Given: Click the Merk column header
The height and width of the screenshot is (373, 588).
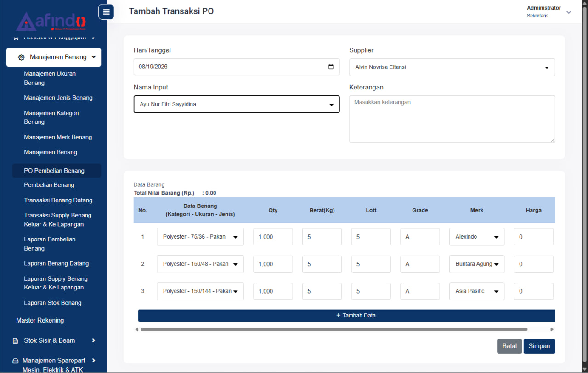Looking at the screenshot, I should coord(477,210).
